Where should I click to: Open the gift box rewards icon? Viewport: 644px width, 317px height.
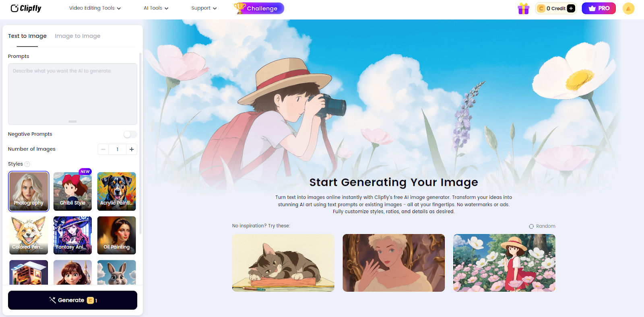click(x=523, y=8)
